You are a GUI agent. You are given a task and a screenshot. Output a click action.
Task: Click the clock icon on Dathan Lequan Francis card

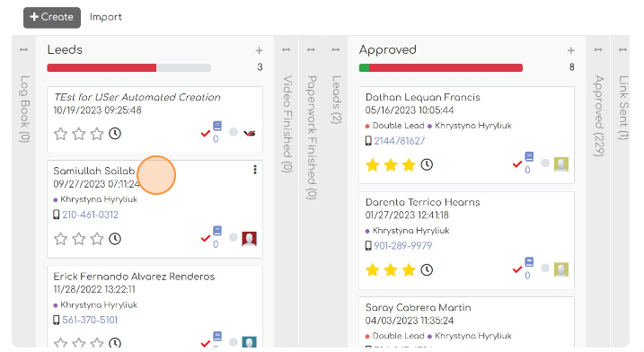(x=427, y=164)
